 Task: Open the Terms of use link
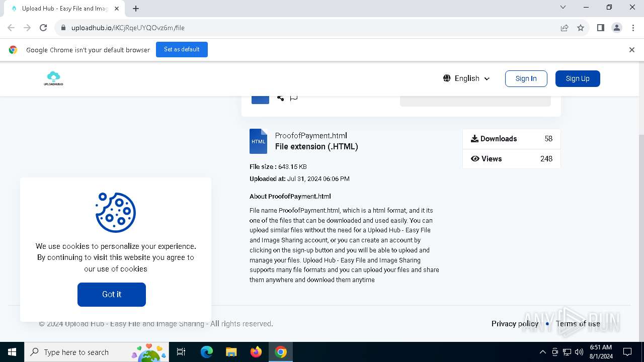[578, 324]
